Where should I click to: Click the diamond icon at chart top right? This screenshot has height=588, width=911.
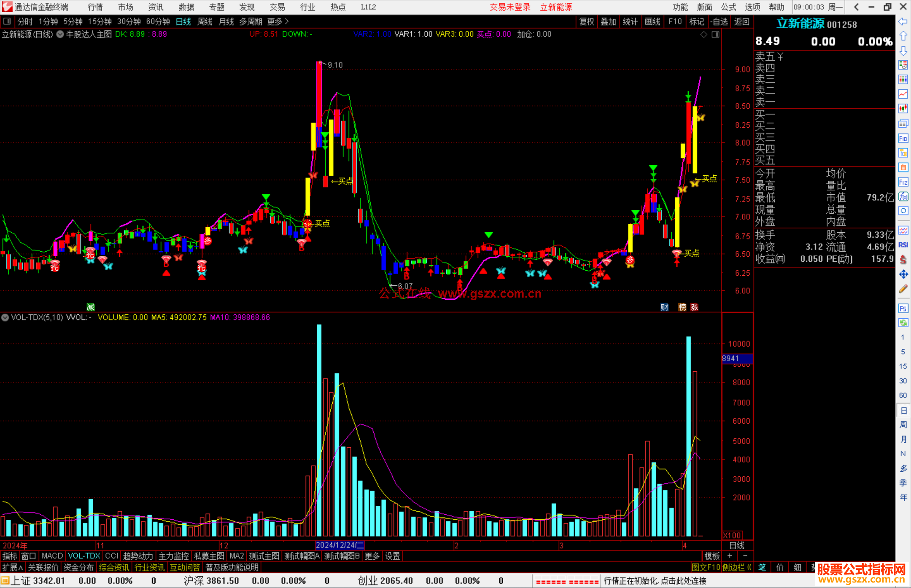[x=703, y=35]
